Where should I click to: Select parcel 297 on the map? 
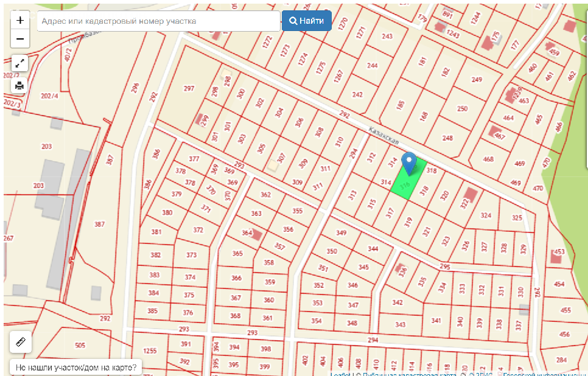[x=189, y=88]
